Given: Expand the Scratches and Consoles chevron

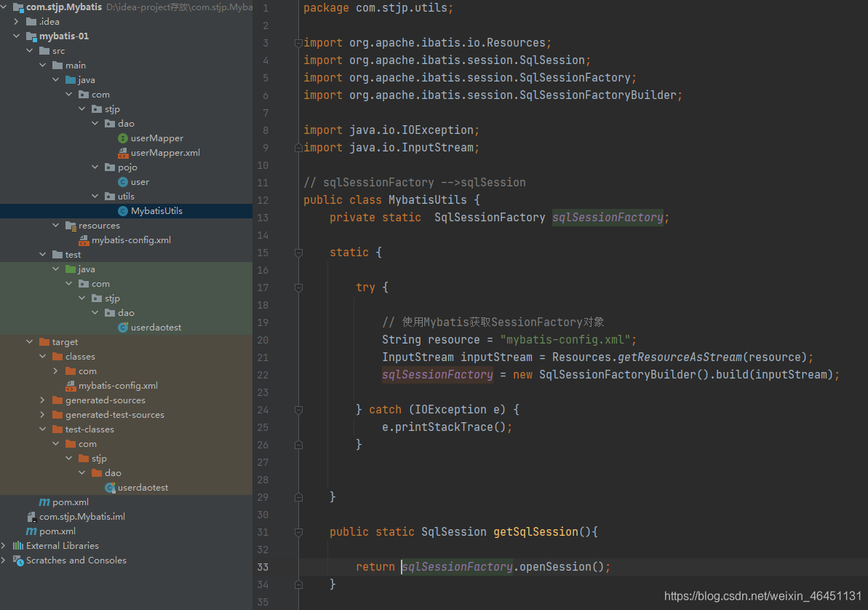Looking at the screenshot, I should [x=4, y=560].
